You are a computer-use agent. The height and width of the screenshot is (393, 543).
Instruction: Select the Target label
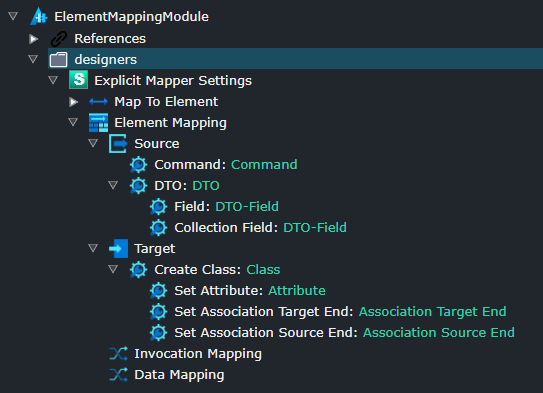(155, 249)
